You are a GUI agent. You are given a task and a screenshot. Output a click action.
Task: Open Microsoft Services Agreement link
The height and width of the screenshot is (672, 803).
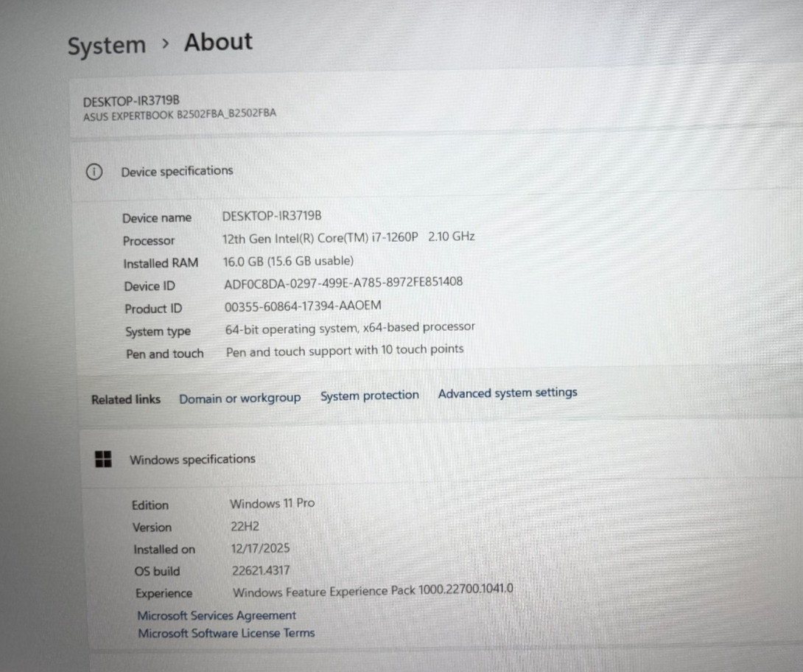(x=217, y=615)
